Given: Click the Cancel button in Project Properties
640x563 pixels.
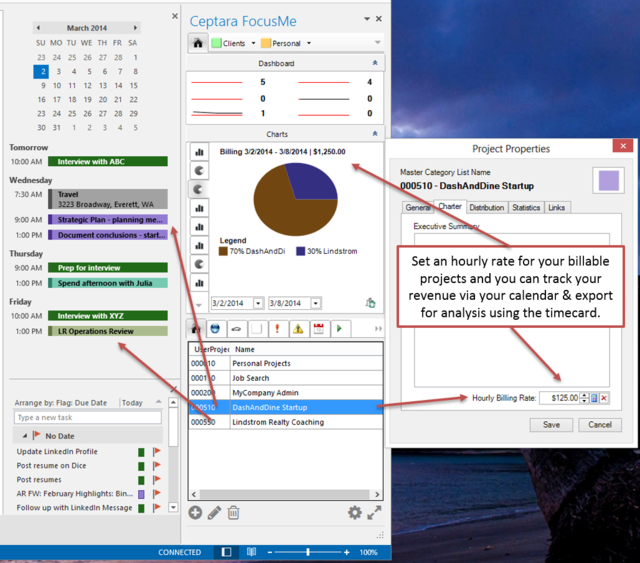Looking at the screenshot, I should click(600, 425).
